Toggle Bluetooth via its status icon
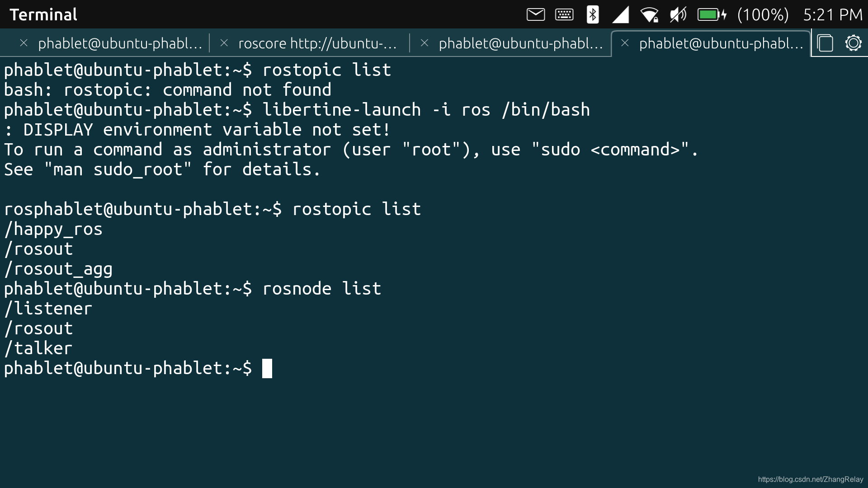Screen dimensions: 868x488 pos(592,14)
